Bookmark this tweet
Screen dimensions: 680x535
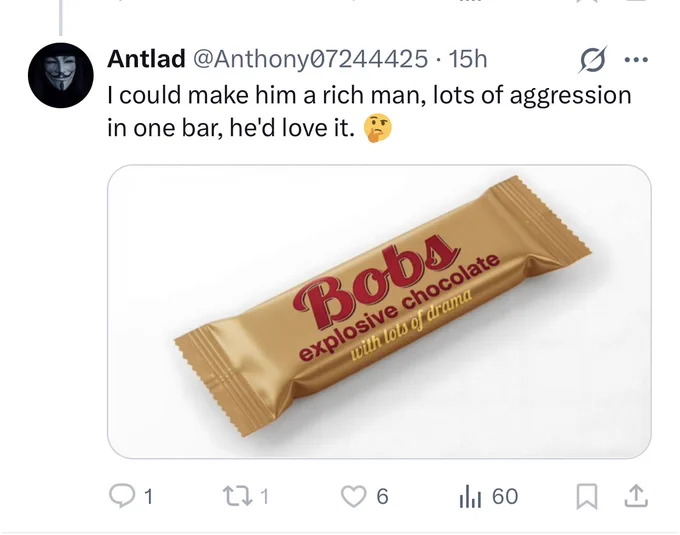click(x=587, y=497)
